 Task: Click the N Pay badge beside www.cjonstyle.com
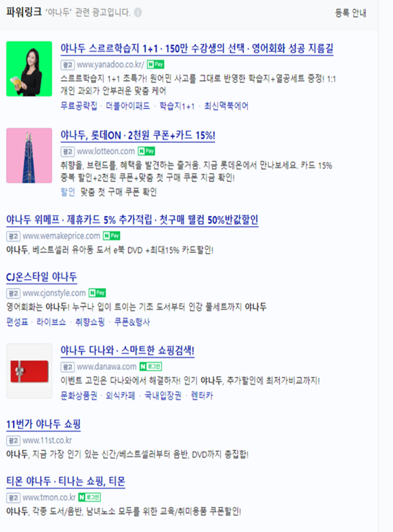[x=97, y=292]
